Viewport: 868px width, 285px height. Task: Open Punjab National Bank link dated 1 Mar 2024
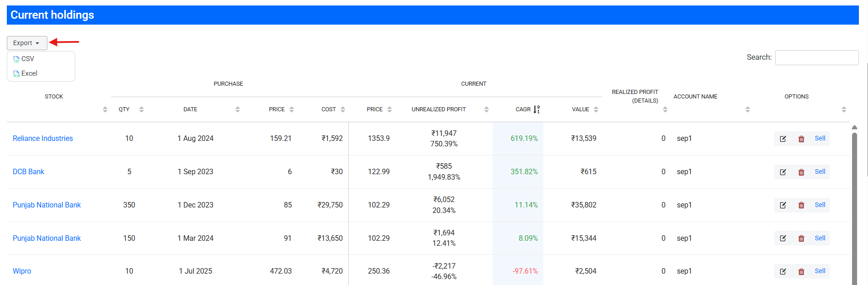(46, 238)
